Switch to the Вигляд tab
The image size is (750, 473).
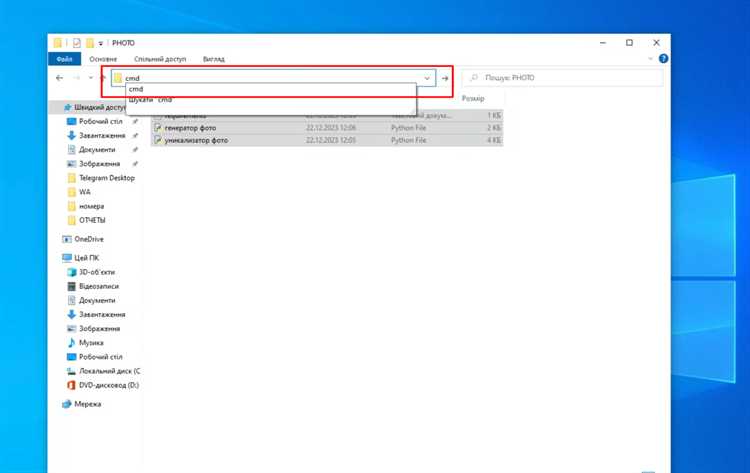pos(213,59)
